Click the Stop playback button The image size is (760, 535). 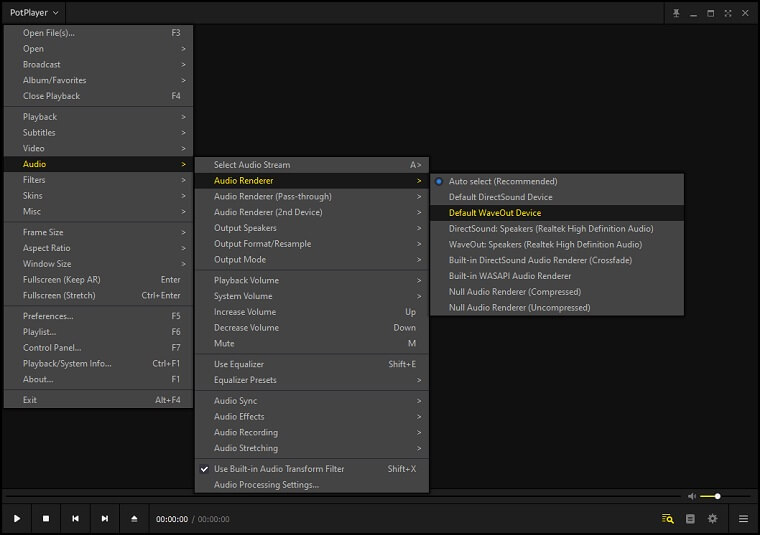(x=46, y=519)
